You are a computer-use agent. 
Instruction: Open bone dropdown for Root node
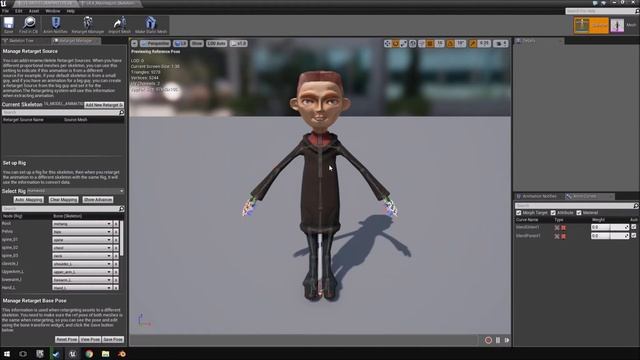coord(82,224)
